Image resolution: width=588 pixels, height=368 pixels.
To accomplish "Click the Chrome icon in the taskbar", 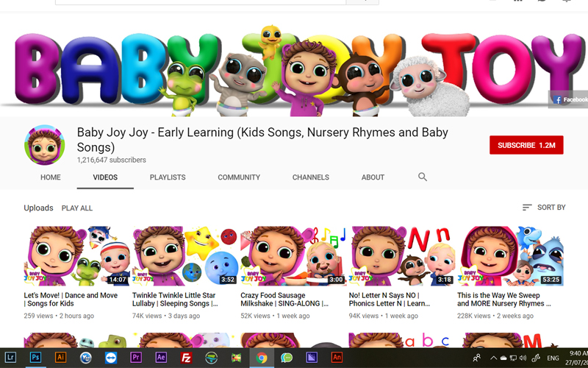I will [x=262, y=358].
